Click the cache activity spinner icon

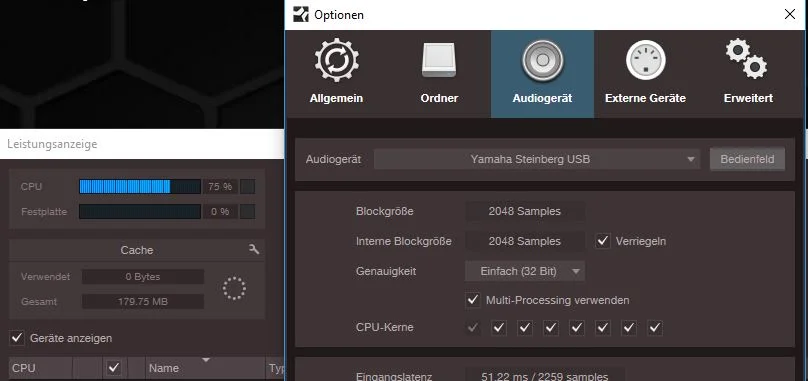234,288
